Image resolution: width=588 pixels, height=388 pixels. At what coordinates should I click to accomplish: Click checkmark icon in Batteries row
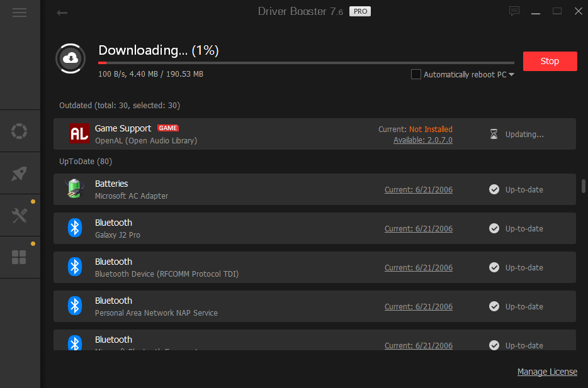(x=494, y=189)
